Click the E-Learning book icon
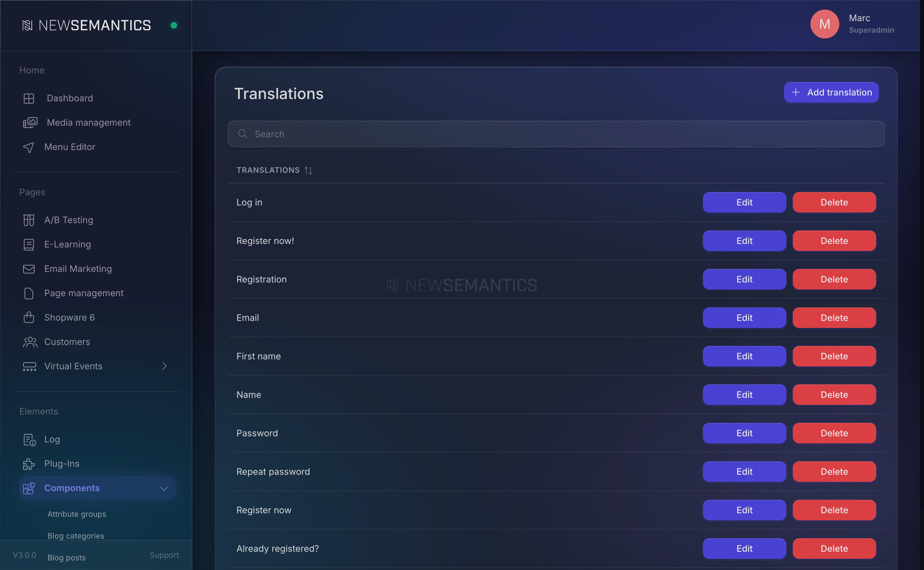924x570 pixels. point(29,245)
